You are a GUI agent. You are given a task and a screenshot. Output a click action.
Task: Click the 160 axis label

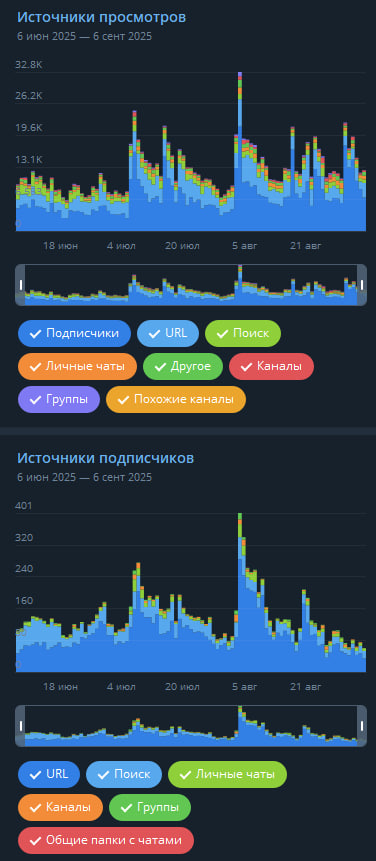24,601
